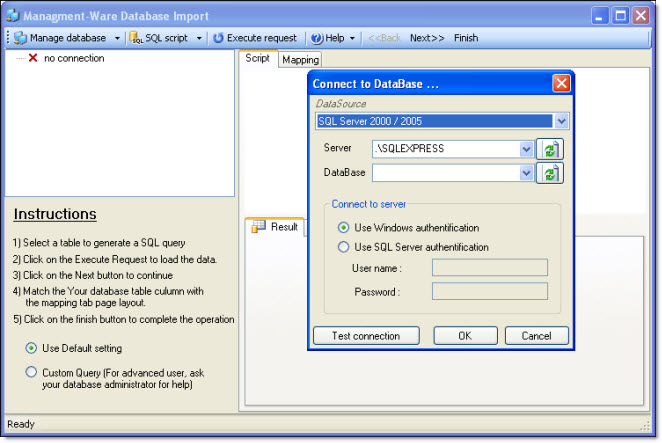Click the red X no connection icon
Image resolution: width=662 pixels, height=443 pixels.
[x=33, y=58]
